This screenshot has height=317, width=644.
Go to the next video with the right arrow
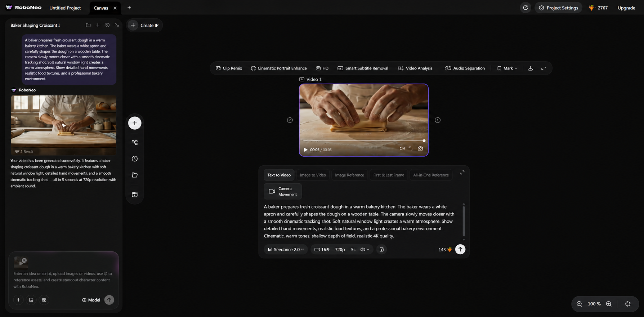(438, 120)
